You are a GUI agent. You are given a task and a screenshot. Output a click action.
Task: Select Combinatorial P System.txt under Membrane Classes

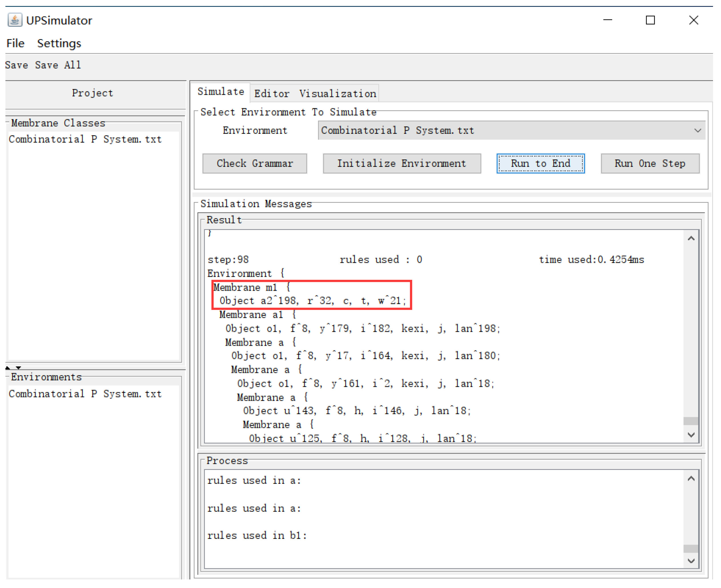(x=85, y=140)
